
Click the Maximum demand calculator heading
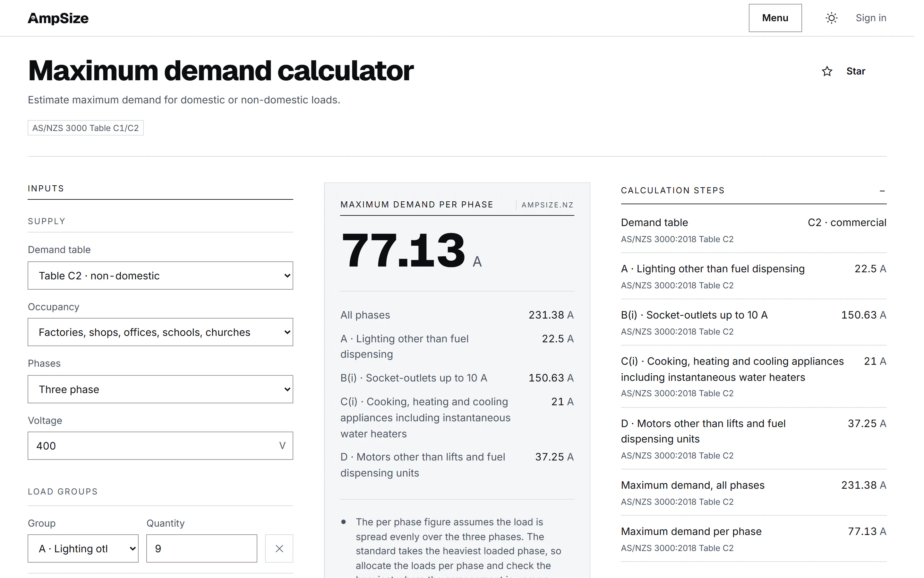(221, 71)
